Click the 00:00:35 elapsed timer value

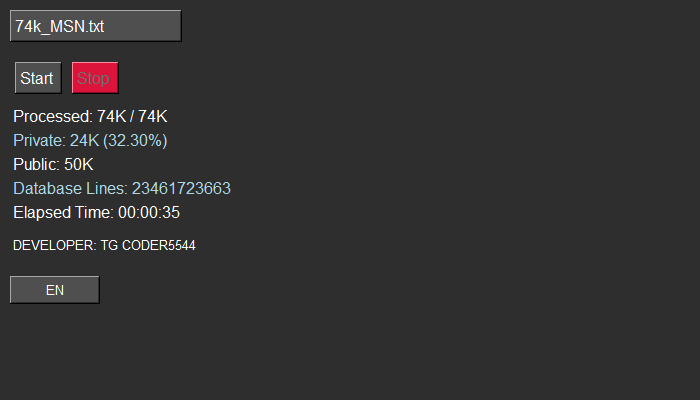coord(149,212)
